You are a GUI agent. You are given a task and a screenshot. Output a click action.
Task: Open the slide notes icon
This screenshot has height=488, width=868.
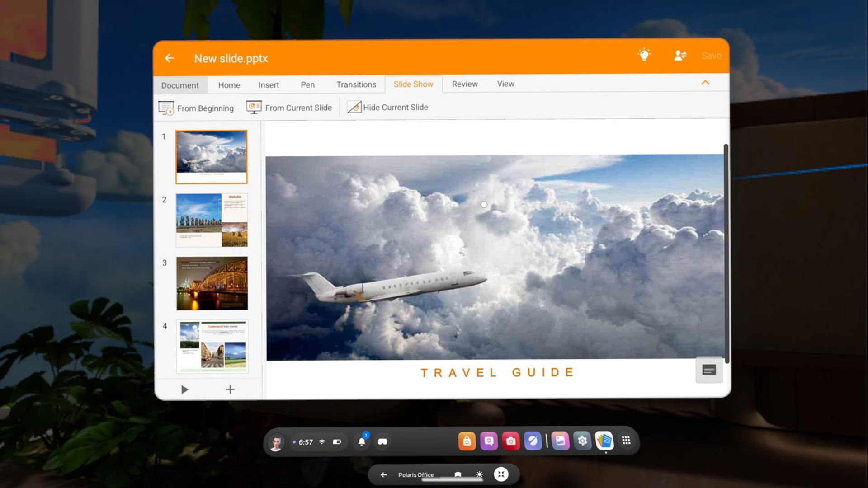click(x=709, y=371)
